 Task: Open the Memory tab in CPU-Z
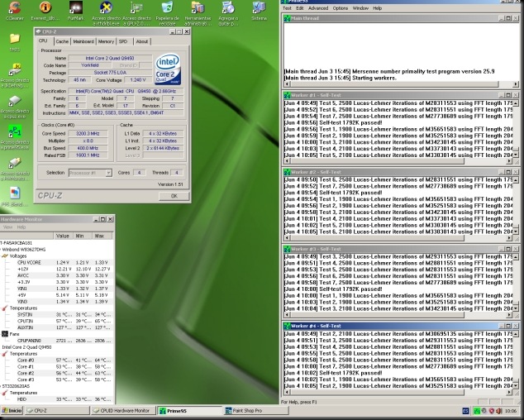106,41
